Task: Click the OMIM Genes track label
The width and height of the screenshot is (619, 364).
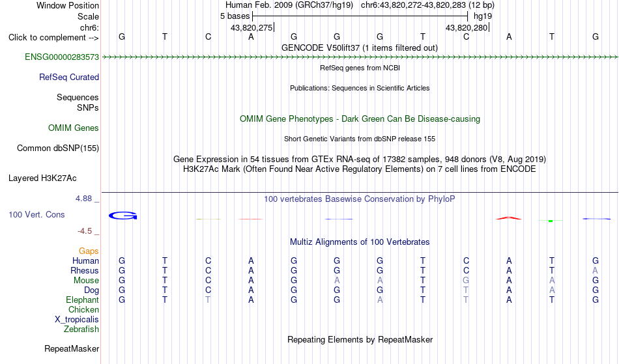Action: (73, 128)
